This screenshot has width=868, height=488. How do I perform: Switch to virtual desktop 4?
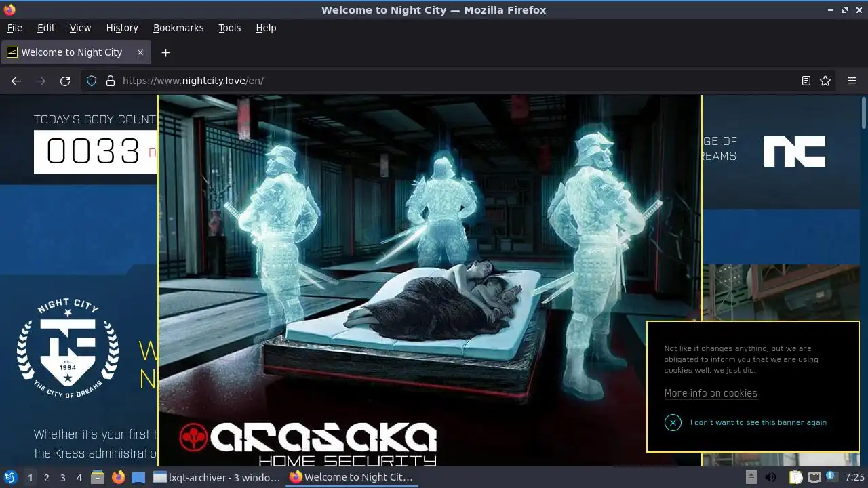79,478
